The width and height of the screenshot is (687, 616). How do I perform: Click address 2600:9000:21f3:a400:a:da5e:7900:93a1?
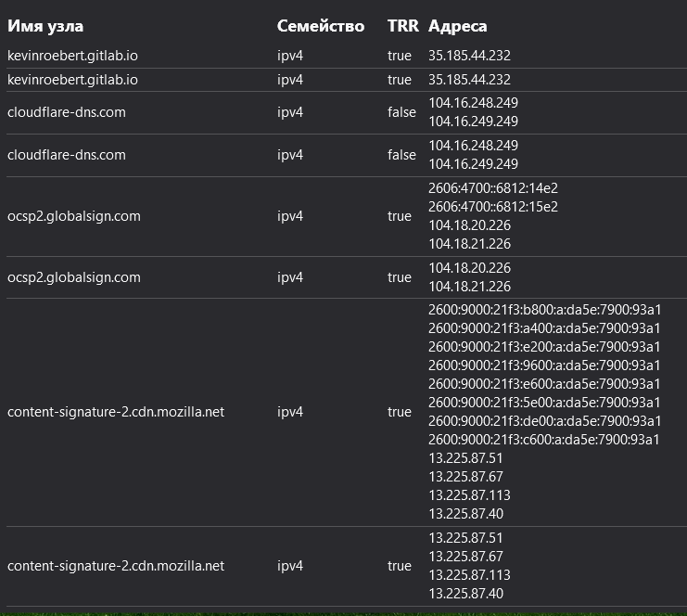coord(544,328)
